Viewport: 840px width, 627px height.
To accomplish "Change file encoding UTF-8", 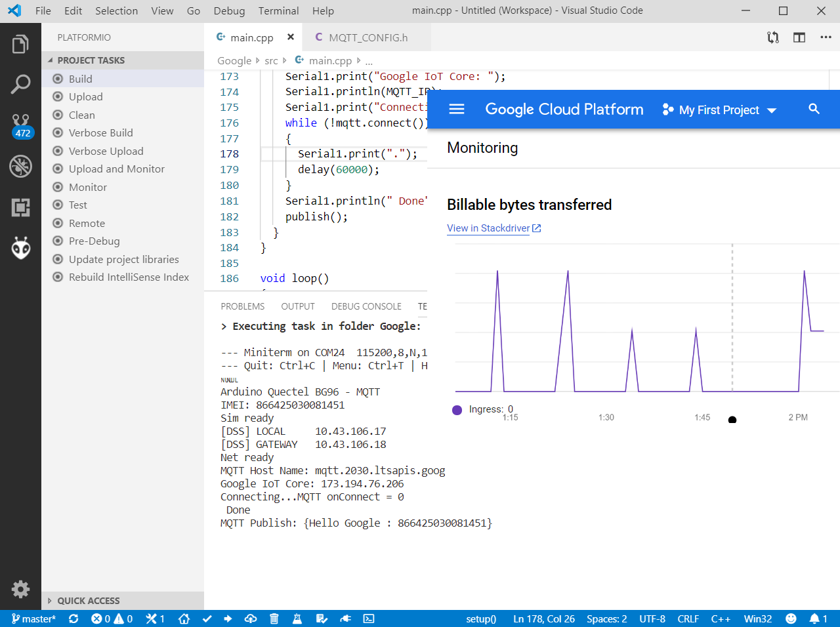I will pyautogui.click(x=652, y=618).
